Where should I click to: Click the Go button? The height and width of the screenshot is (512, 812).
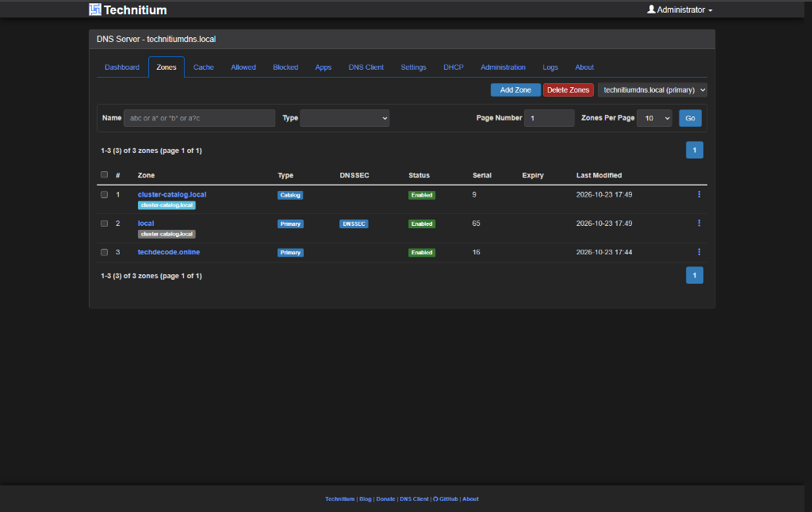(691, 118)
